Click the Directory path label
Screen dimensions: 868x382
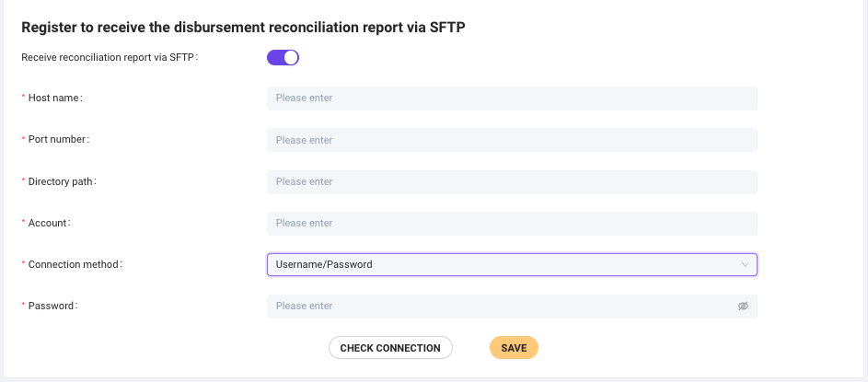click(x=62, y=182)
